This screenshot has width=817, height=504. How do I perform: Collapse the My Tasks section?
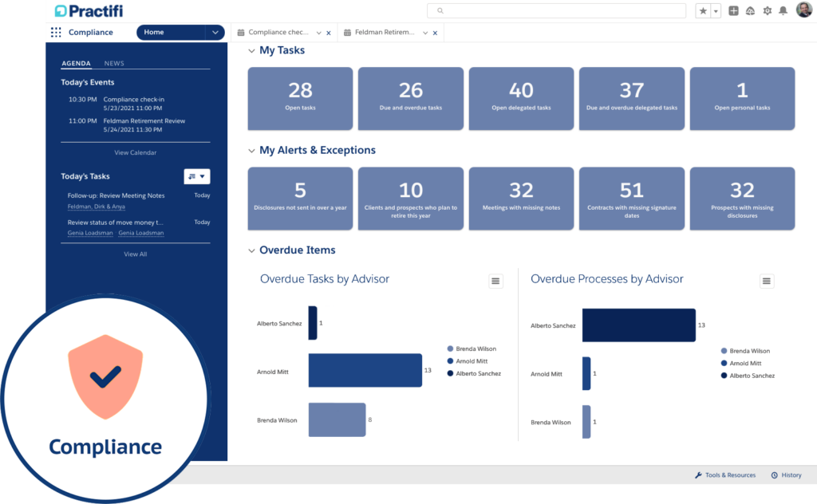(x=251, y=49)
